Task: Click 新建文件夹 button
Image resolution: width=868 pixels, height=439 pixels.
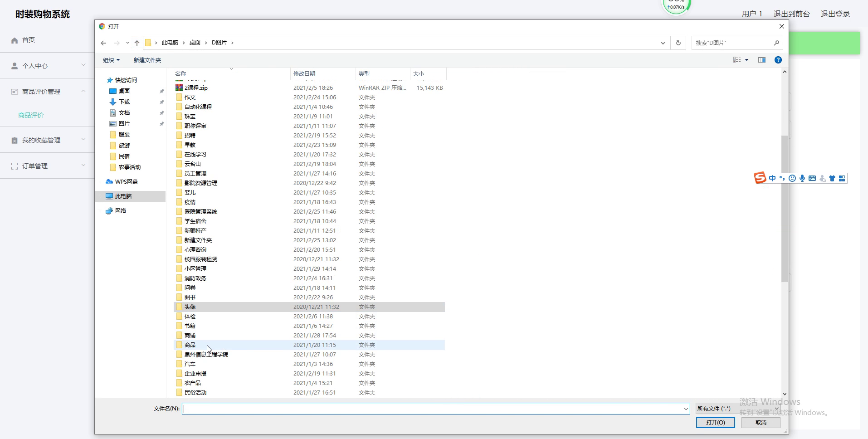Action: pyautogui.click(x=147, y=60)
